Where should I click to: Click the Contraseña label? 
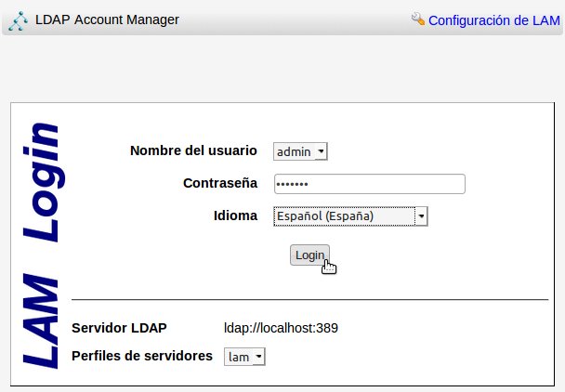(220, 183)
